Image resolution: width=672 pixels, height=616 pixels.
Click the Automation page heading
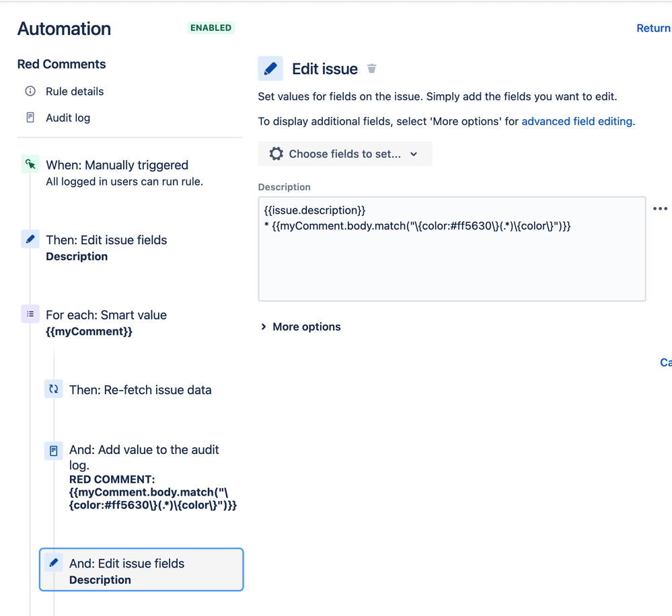point(64,29)
